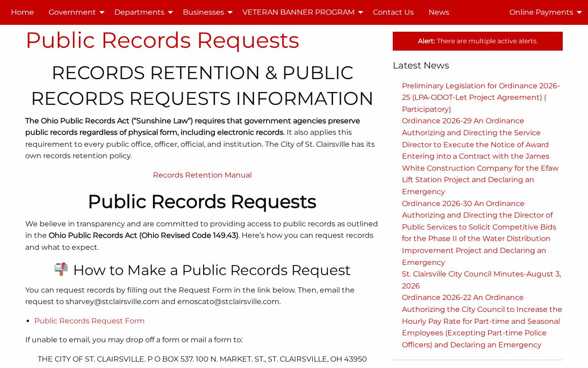This screenshot has height=368, width=588.
Task: Click How to Make a Public Records Request heading
Action: (202, 270)
